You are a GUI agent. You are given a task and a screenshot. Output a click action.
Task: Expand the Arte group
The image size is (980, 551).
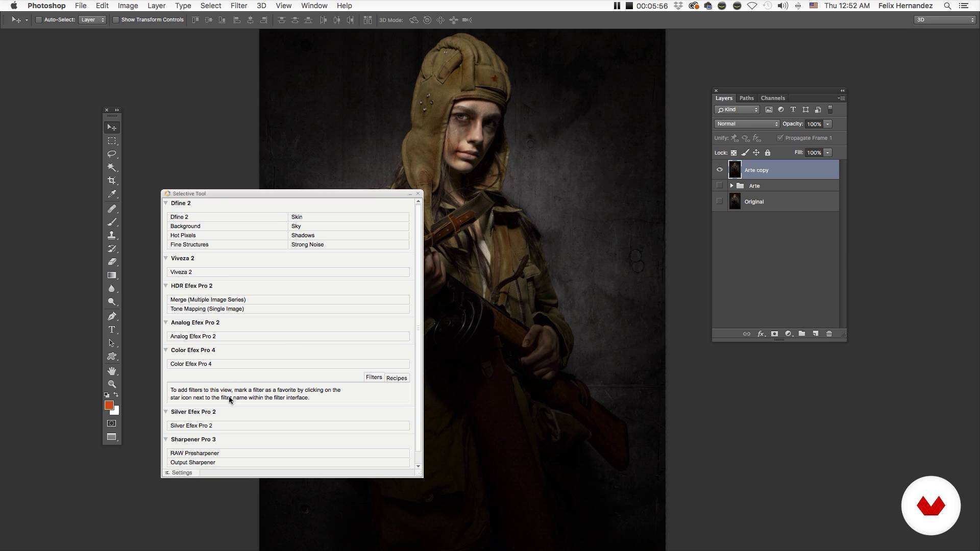coord(731,186)
